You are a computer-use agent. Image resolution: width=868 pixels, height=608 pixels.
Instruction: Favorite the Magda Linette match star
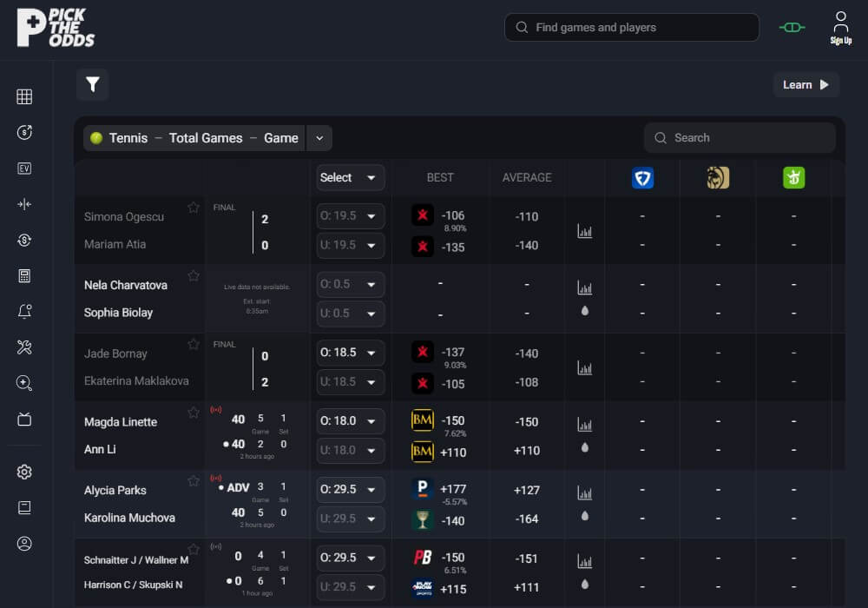pyautogui.click(x=193, y=413)
